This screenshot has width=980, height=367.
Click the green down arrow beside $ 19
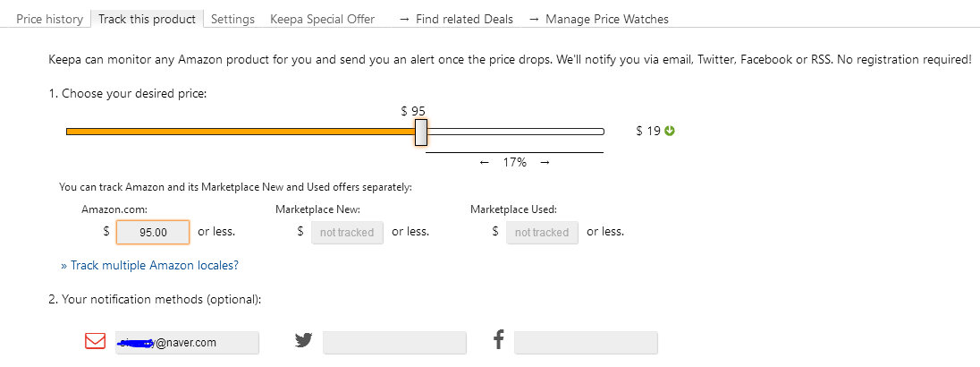670,131
